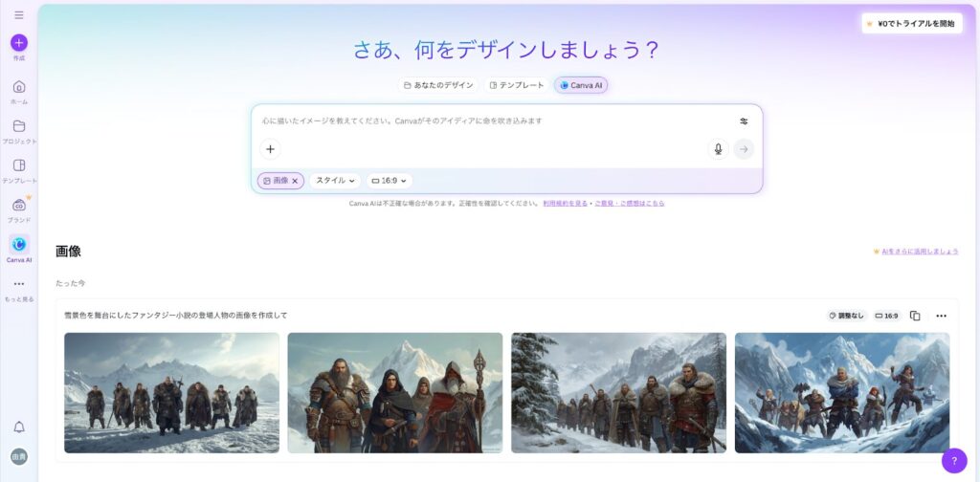Image resolution: width=980 pixels, height=482 pixels.
Task: Remove the 画像 chip with its X
Action: pyautogui.click(x=295, y=181)
